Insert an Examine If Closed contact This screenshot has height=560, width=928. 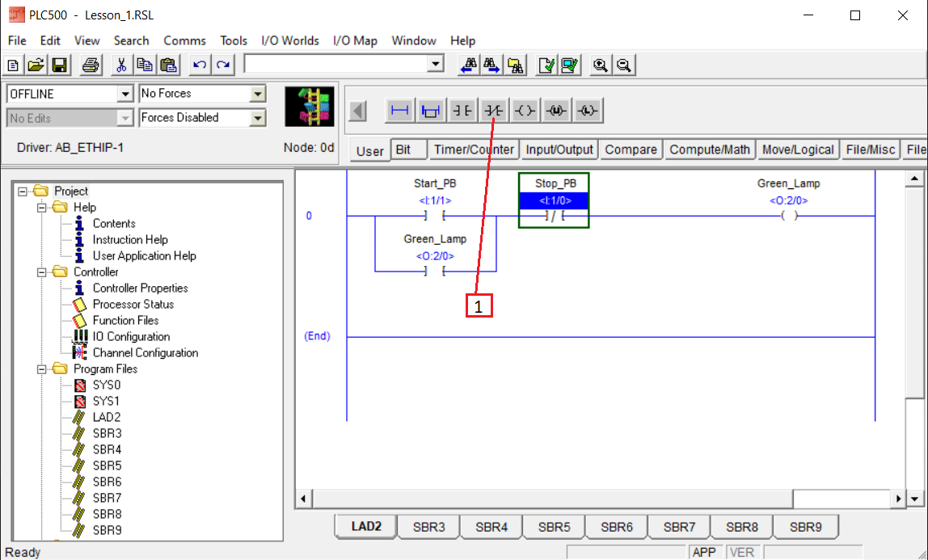[x=462, y=111]
